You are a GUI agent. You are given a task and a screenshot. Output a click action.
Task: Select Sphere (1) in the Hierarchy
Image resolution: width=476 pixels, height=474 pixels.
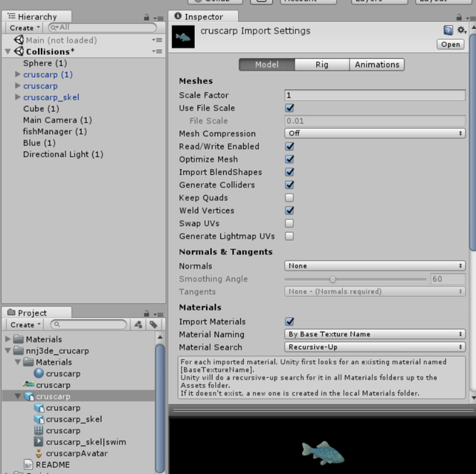(x=45, y=63)
